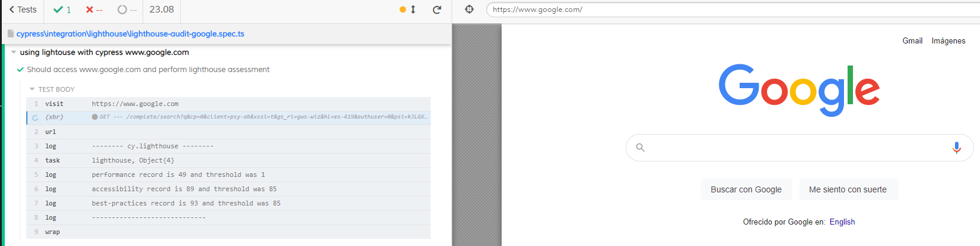Select the accessibility record is 89 log
The width and height of the screenshot is (980, 246).
(228, 189)
